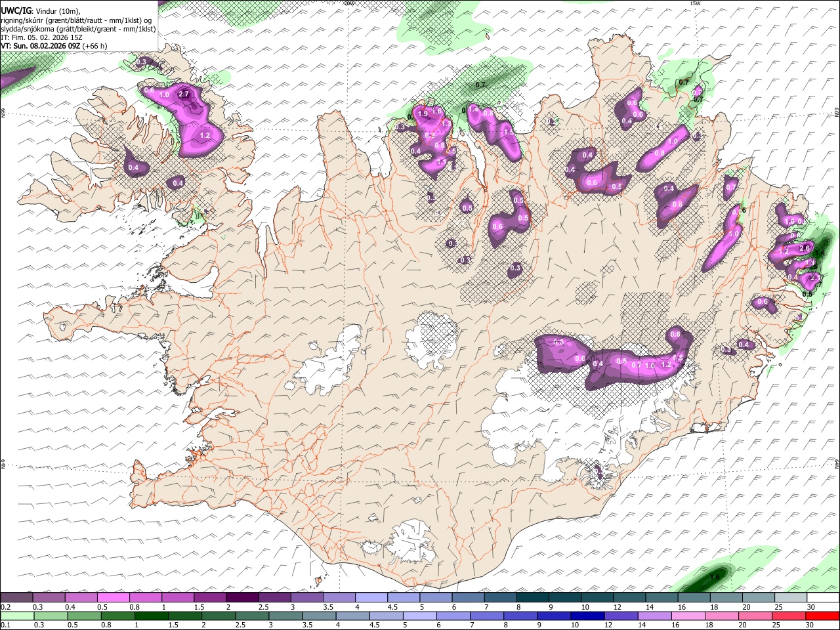Pick the snow-scale swatch labeled 2.5
This screenshot has height=630, width=840.
pos(274,598)
